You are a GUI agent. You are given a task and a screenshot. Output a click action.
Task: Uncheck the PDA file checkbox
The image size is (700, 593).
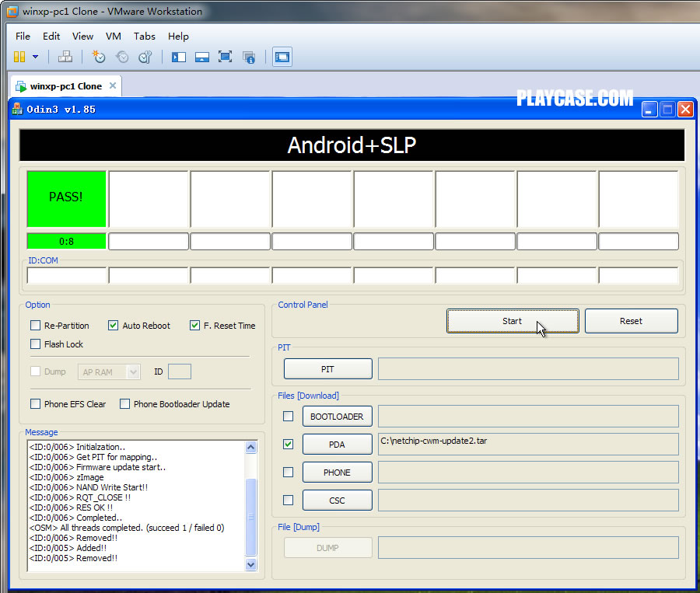pyautogui.click(x=289, y=445)
